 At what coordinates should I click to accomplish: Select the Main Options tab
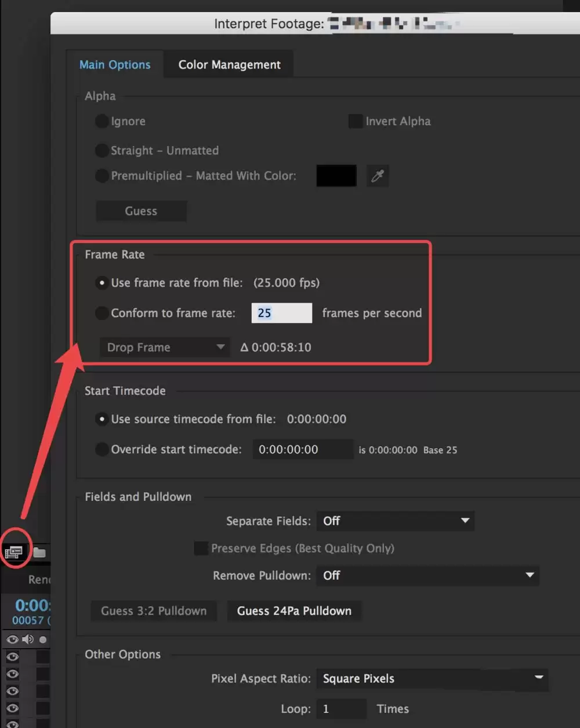(x=115, y=65)
